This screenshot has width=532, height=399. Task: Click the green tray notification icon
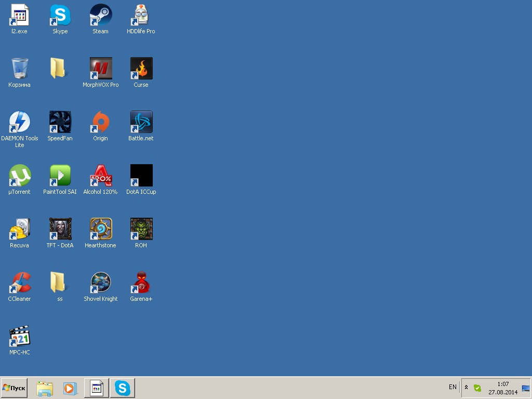coord(477,388)
